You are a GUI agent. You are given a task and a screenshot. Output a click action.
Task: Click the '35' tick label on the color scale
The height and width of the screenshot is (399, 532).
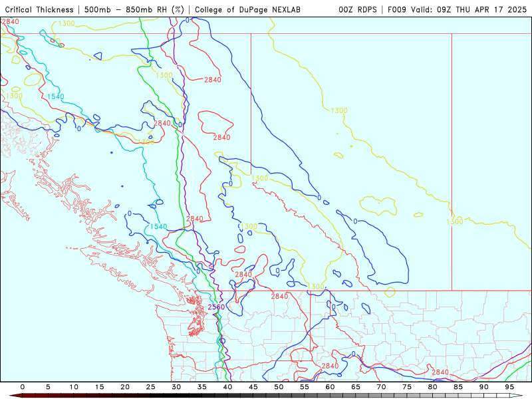click(x=202, y=387)
